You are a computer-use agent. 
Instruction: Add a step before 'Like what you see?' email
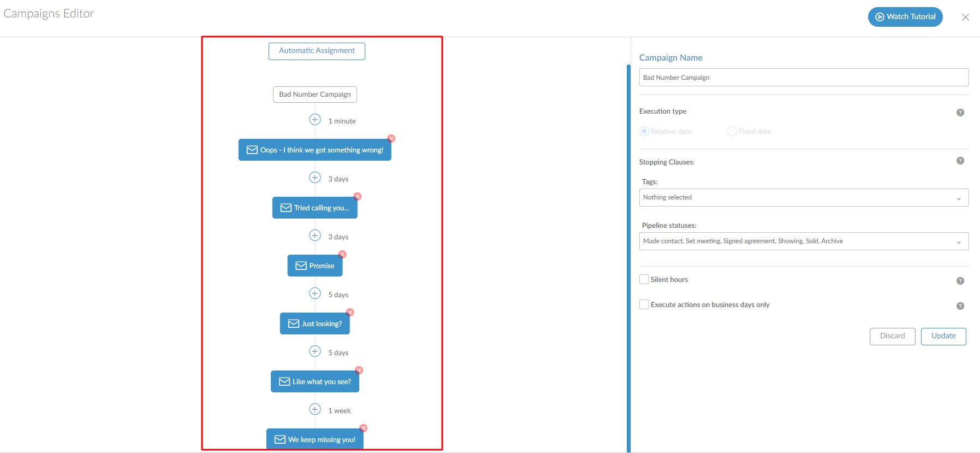315,351
